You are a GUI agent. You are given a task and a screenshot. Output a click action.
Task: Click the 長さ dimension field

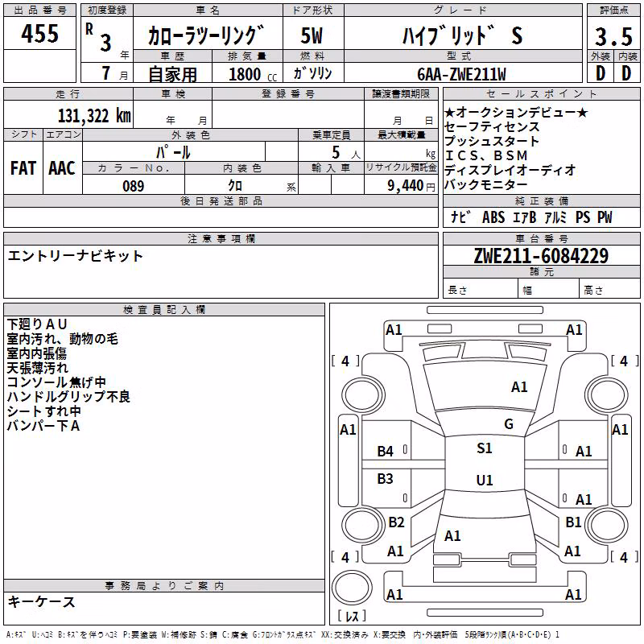(481, 290)
